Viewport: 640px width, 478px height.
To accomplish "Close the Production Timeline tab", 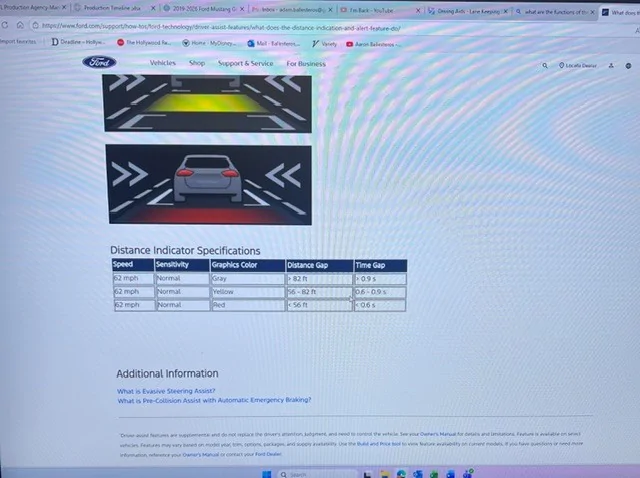I will click(153, 8).
